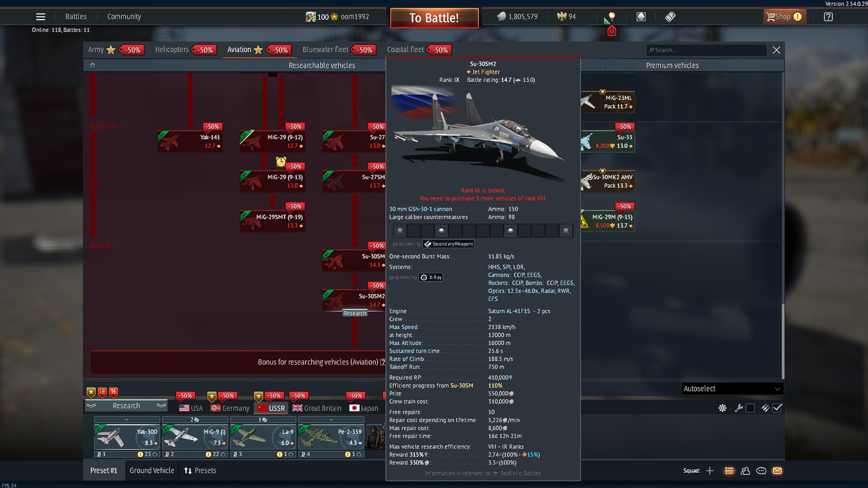Select the Germany nation tab
The image size is (868, 488).
pyautogui.click(x=230, y=408)
